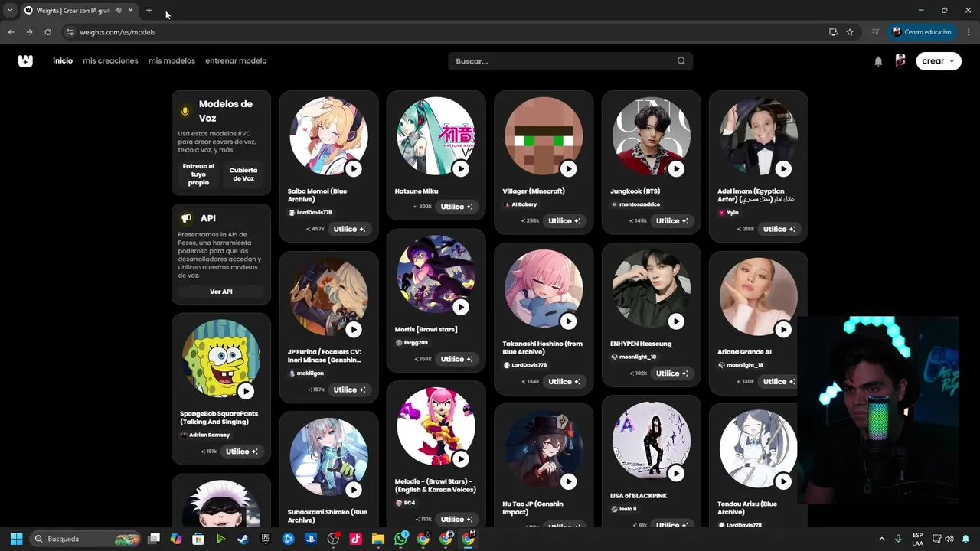Viewport: 980px width, 551px height.
Task: Play the SpongeBob SquarePants voice preview
Action: coord(246,391)
